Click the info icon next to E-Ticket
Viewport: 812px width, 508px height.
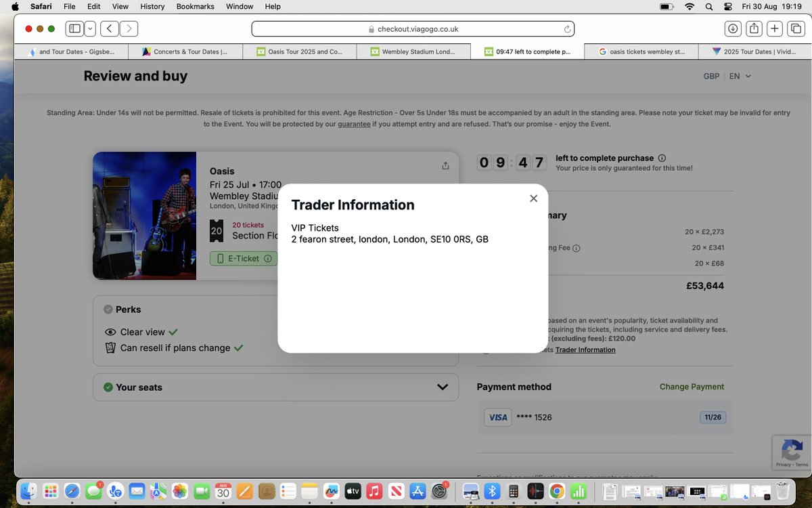click(268, 259)
